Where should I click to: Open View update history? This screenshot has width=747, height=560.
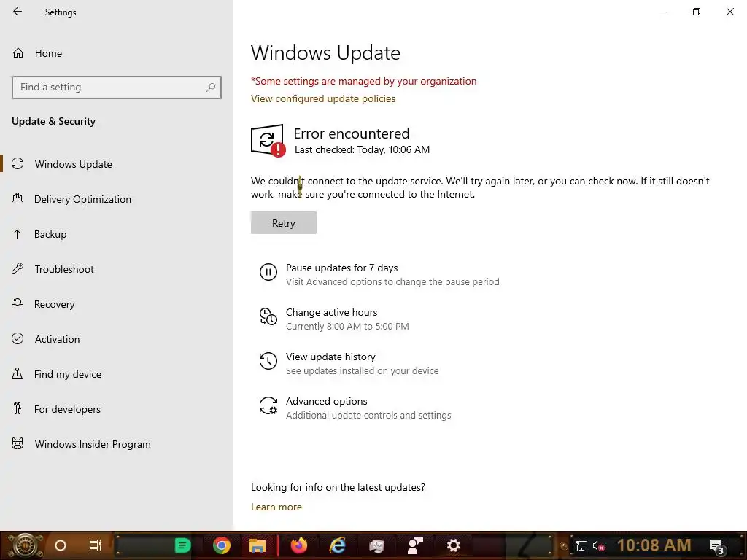point(330,357)
